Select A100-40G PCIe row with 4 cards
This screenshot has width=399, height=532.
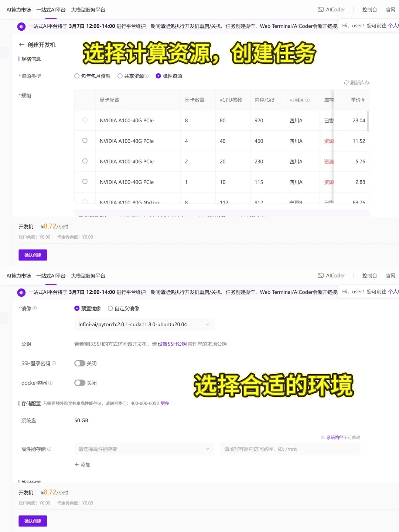[85, 141]
